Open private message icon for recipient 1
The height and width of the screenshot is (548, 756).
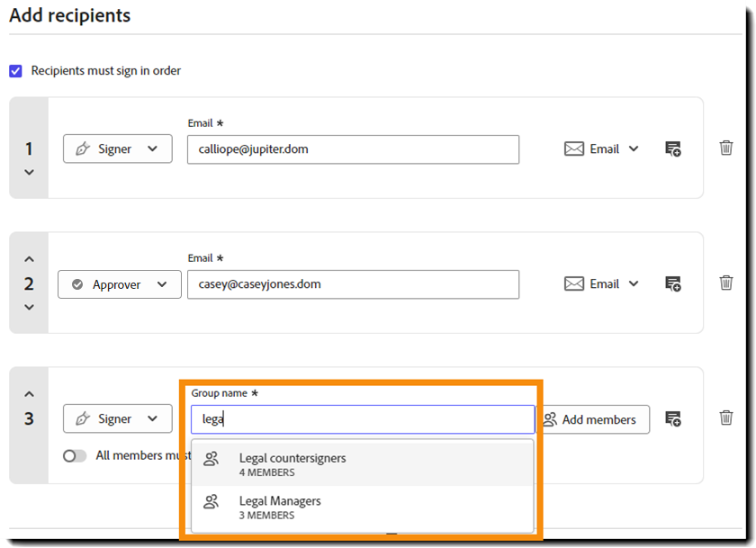click(x=672, y=149)
